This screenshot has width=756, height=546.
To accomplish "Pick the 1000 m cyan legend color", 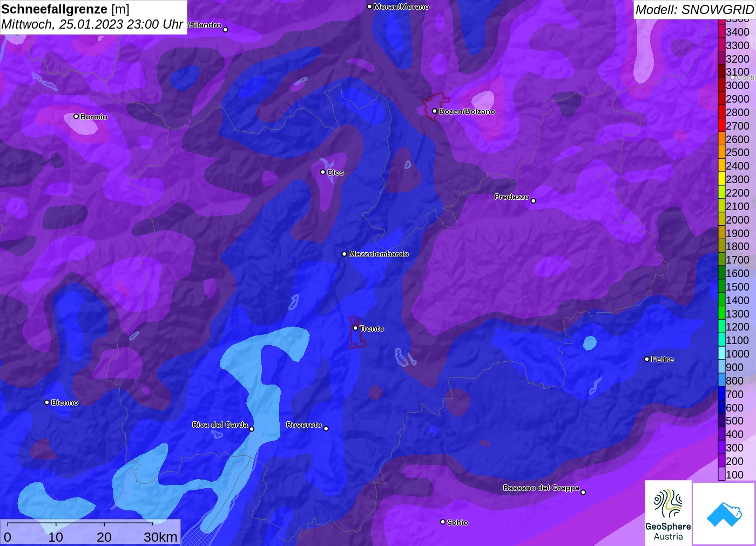I will [721, 354].
